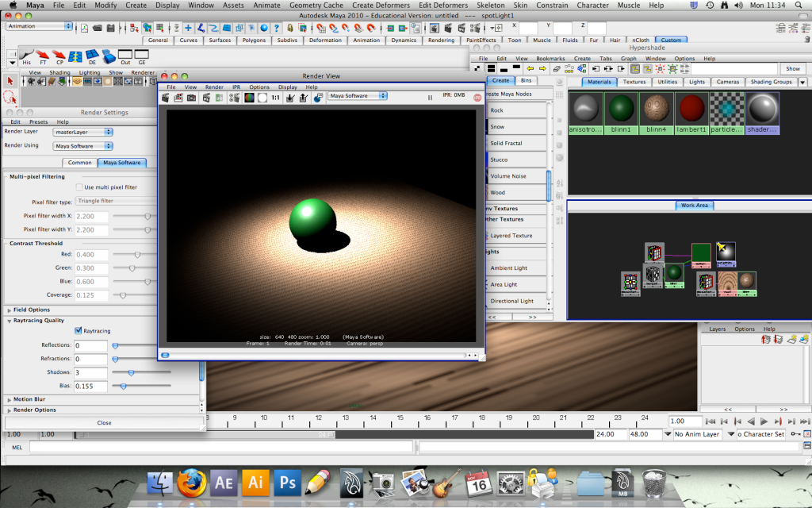Viewport: 812px width, 508px height.
Task: Open the IPR menu in Render View
Action: [236, 87]
